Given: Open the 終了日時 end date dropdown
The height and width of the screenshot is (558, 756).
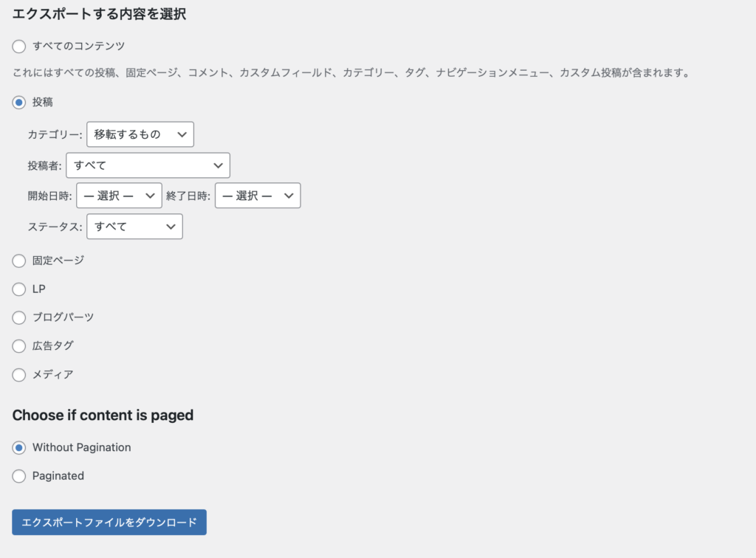Looking at the screenshot, I should (257, 196).
